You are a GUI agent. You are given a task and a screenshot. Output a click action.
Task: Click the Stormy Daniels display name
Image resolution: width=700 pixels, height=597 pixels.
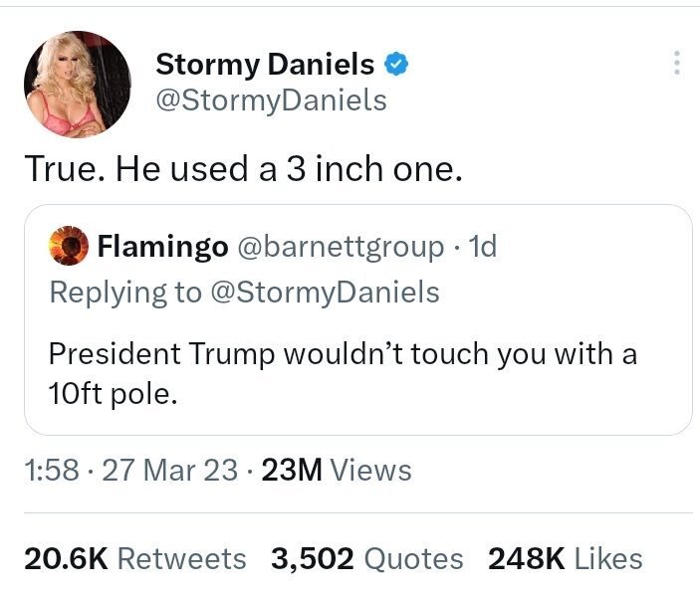265,65
